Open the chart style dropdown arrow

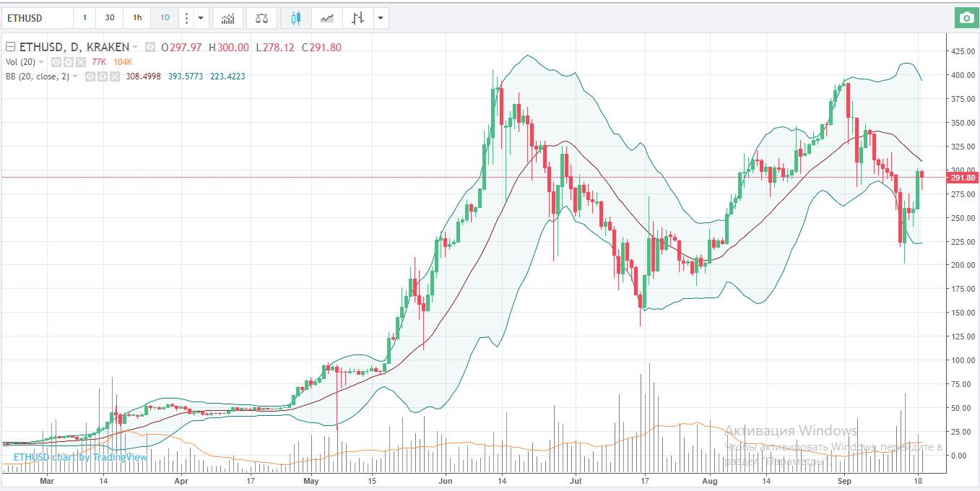pos(380,17)
